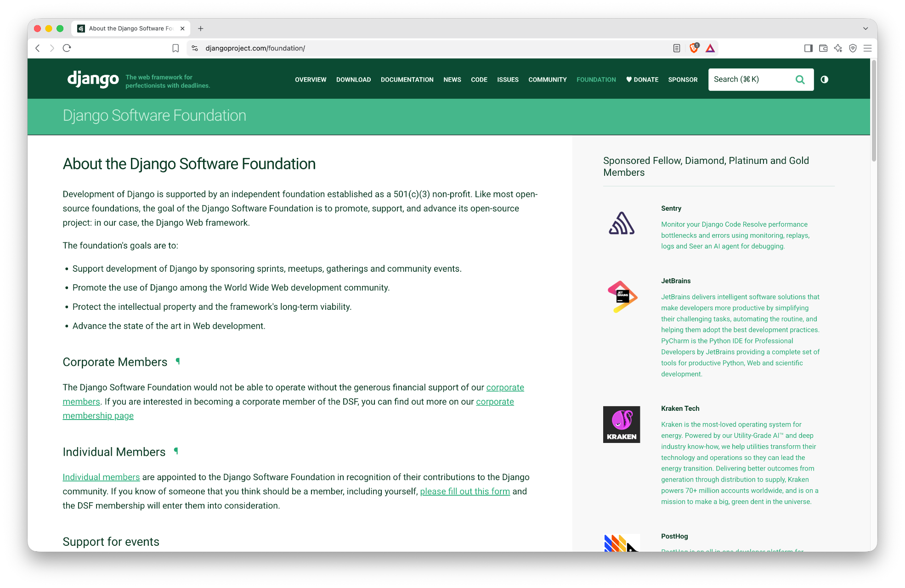Follow the corporate membership page link
Viewport: 905px width, 588px height.
pyautogui.click(x=98, y=415)
